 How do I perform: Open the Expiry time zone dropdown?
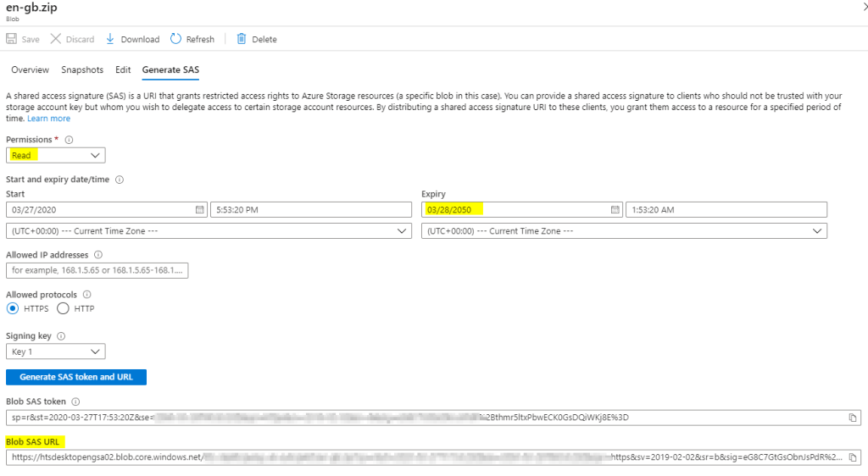[624, 231]
